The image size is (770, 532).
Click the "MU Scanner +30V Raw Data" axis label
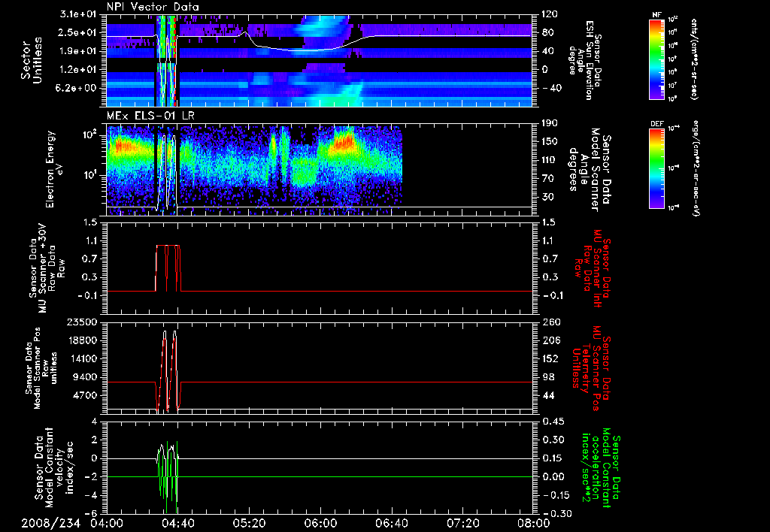(x=47, y=268)
